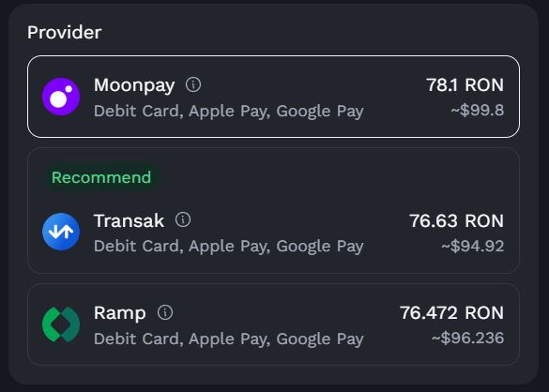Open the Transak info icon

tap(183, 219)
